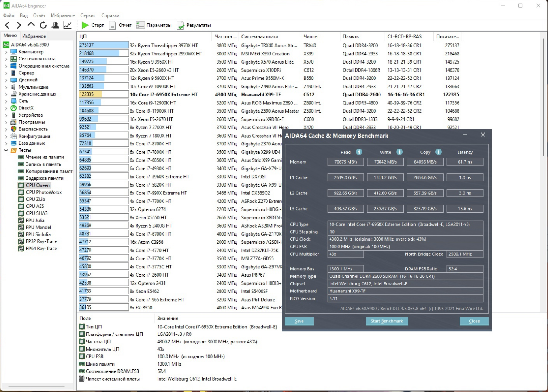Sort by the Системная плата column header
Viewport: 548px width, 392px height.
[270, 36]
